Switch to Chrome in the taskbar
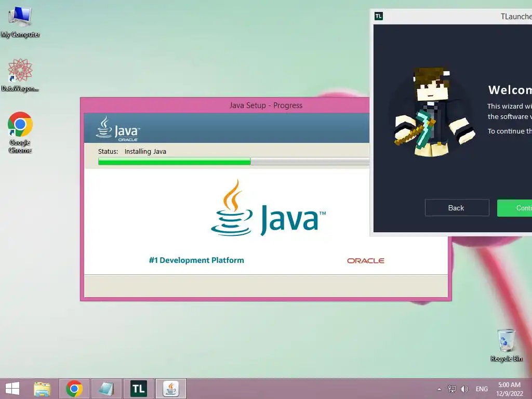 pos(74,389)
